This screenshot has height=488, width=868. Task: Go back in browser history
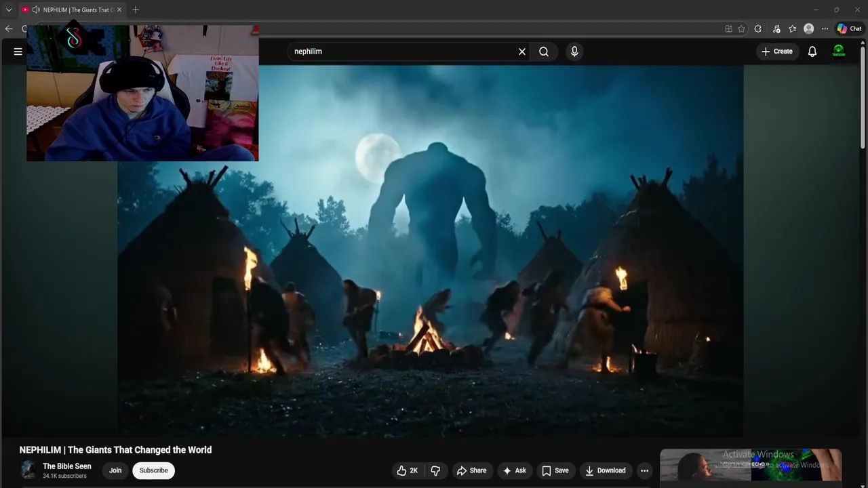9,28
